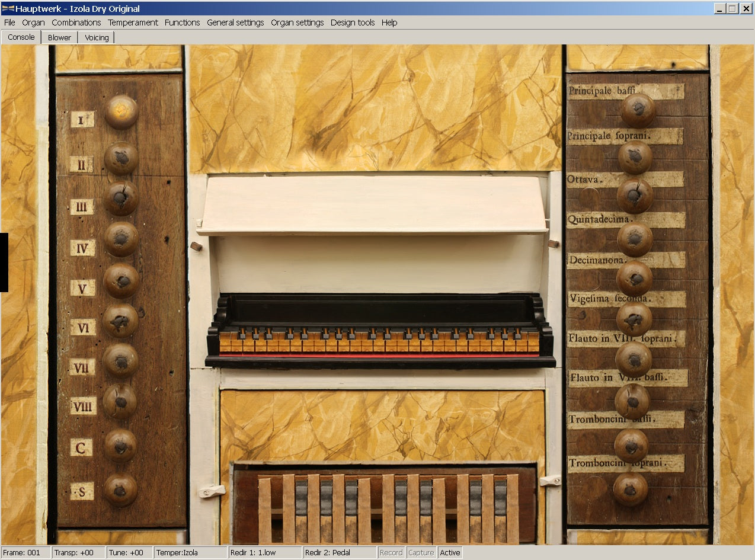This screenshot has height=560, width=755.
Task: Pull the Principale bassi stop knob
Action: 638,110
